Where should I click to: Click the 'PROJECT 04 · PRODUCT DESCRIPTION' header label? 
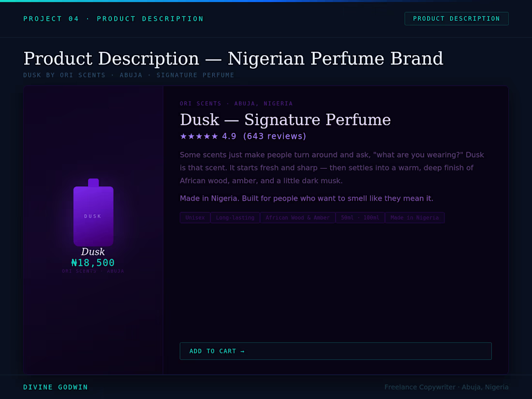point(113,19)
